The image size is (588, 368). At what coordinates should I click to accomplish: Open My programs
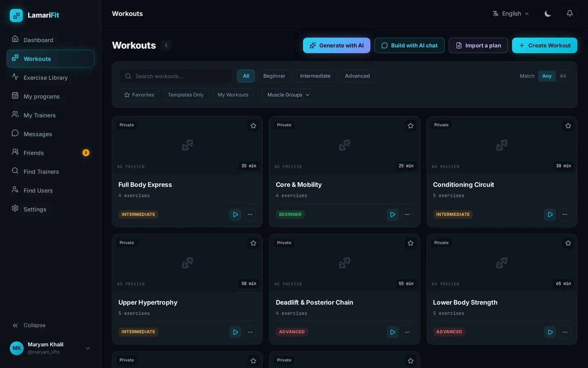pos(51,96)
